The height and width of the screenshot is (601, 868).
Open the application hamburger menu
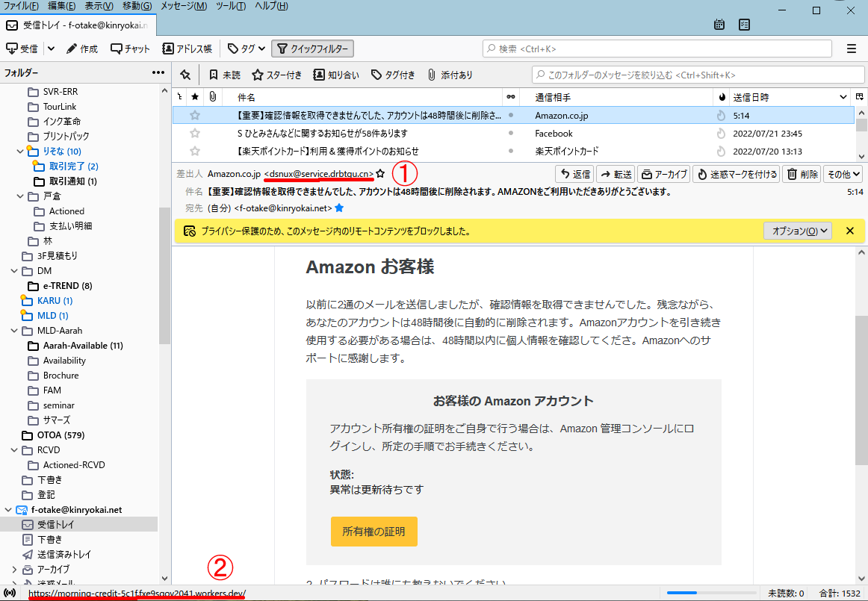tap(852, 49)
